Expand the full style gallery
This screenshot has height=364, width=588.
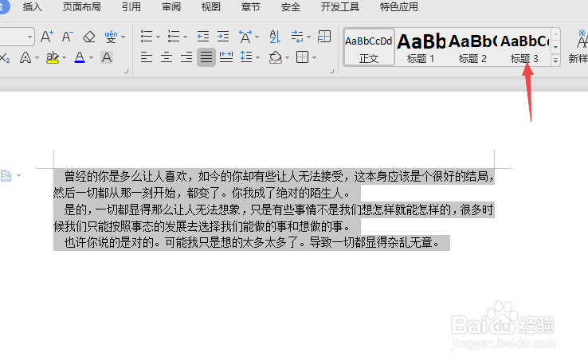click(556, 60)
